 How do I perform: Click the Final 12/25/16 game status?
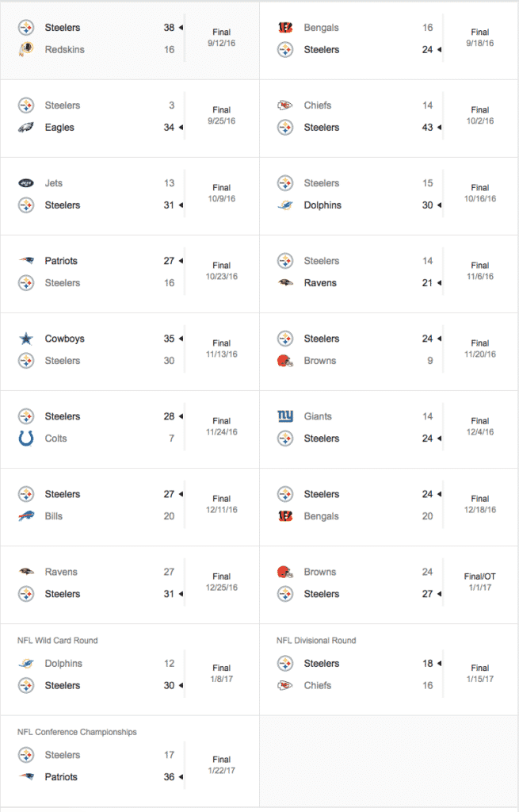222,582
